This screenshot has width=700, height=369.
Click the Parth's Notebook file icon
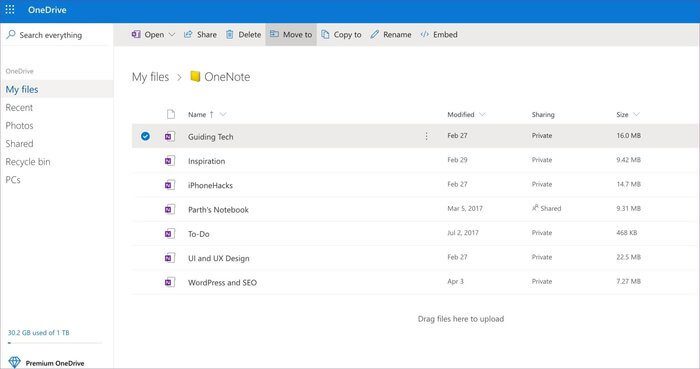click(170, 209)
